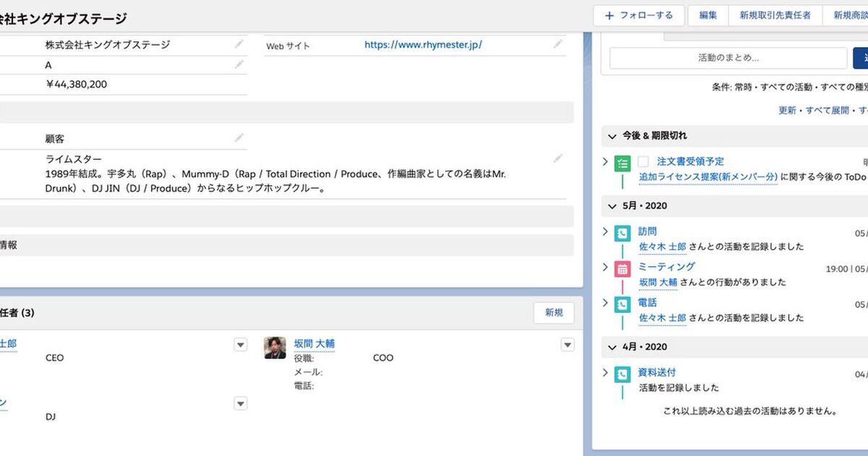Expand the ミーティング event row
Screen dimensions: 868x456
[x=605, y=267]
